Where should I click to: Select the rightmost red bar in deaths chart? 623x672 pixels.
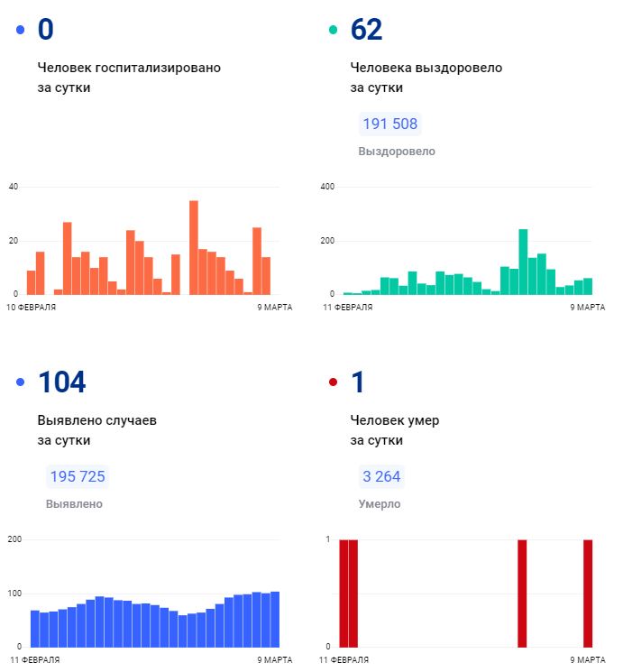[588, 593]
